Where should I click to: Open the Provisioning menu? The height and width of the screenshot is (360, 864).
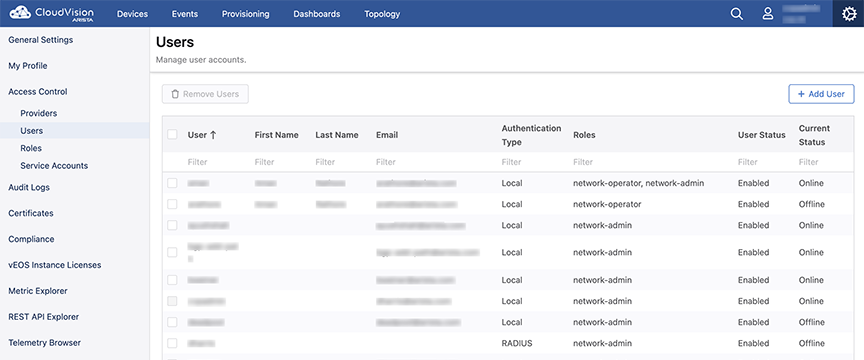(246, 14)
